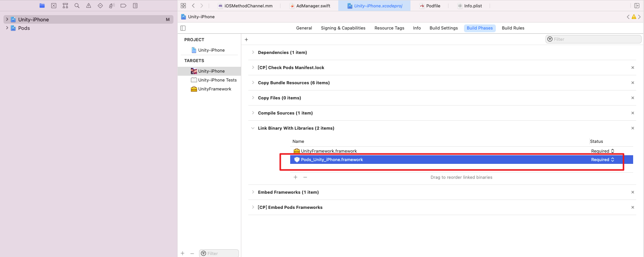The height and width of the screenshot is (257, 644).
Task: Expand the Dependencies phase
Action: tap(253, 52)
